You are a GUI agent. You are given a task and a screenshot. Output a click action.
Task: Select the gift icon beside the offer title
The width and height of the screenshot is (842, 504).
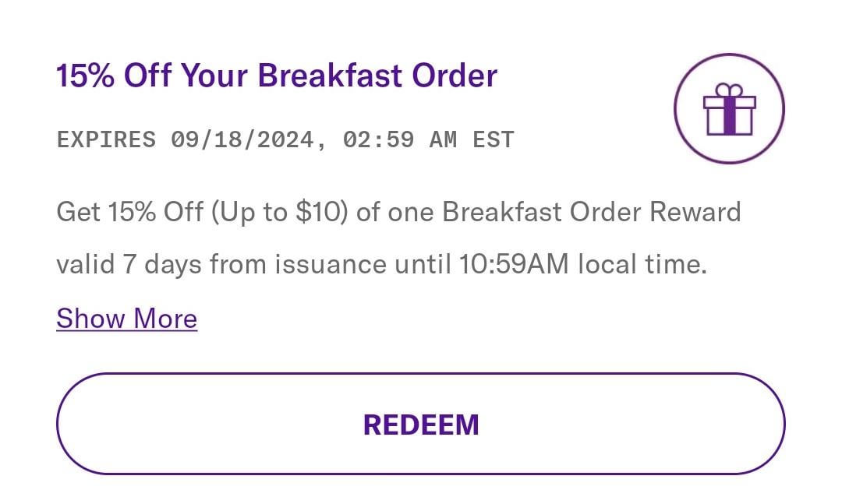pos(729,108)
